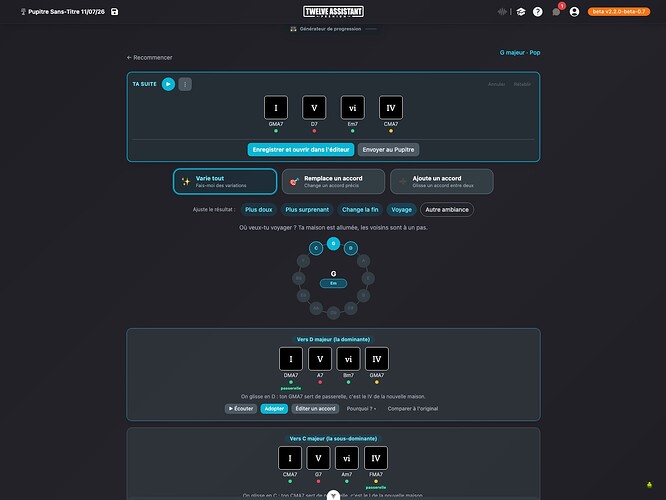The image size is (666, 500).
Task: Click the Autre ambiance chip
Action: point(447,209)
